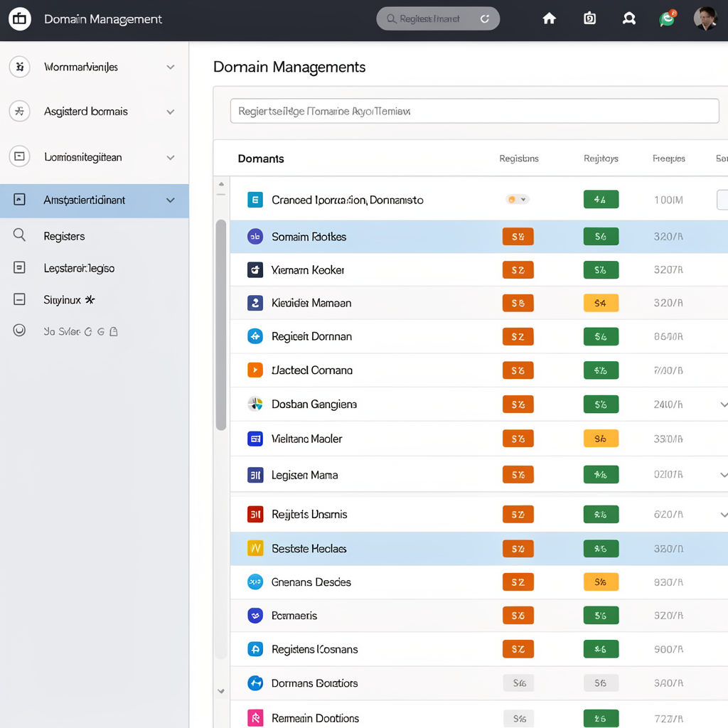Screen dimensions: 728x728
Task: Click the orange badge in Somaim Rlotkes row
Action: pos(518,236)
